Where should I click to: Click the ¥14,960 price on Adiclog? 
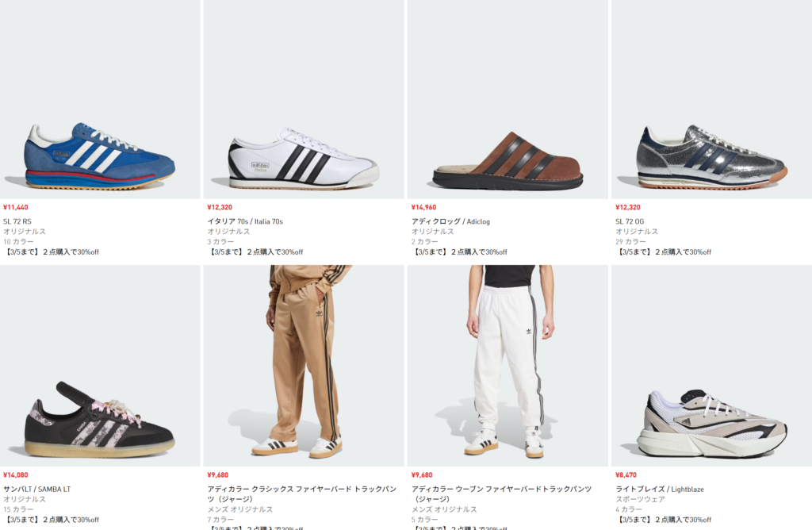pyautogui.click(x=425, y=208)
